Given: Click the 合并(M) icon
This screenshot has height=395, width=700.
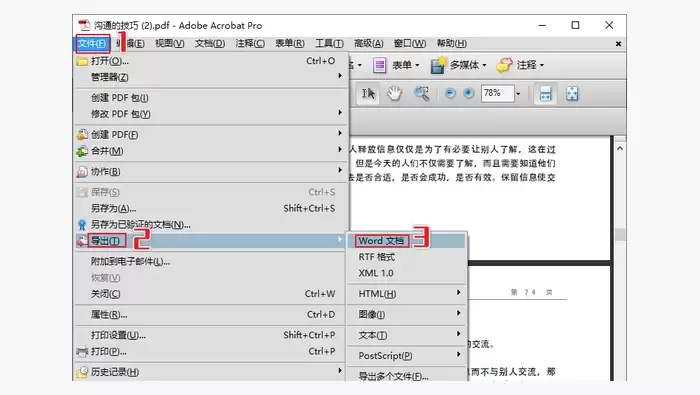Looking at the screenshot, I should [x=82, y=151].
